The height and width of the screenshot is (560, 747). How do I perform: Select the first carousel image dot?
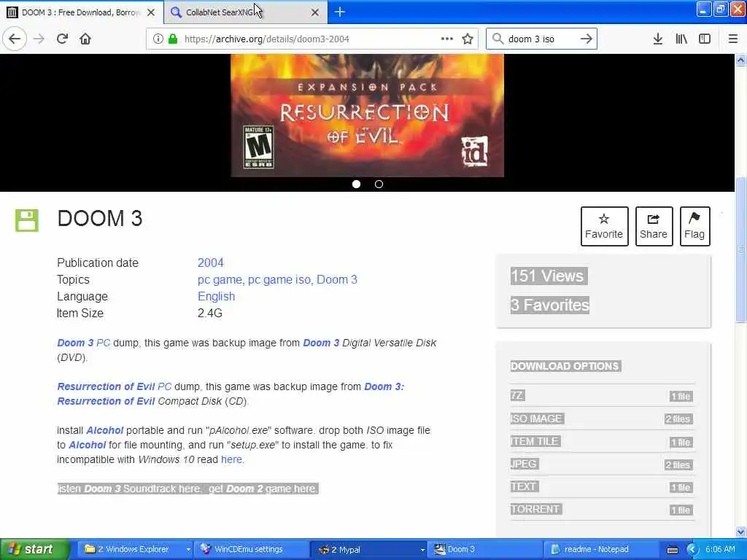coord(356,184)
